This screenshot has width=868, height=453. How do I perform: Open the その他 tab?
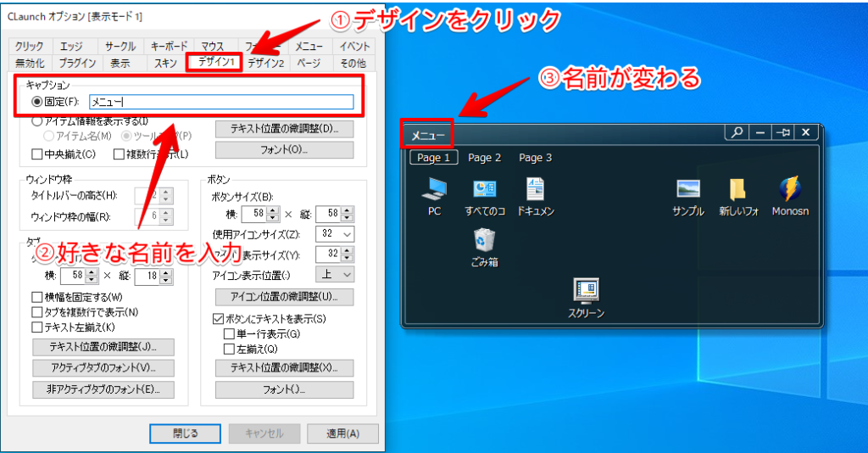353,63
